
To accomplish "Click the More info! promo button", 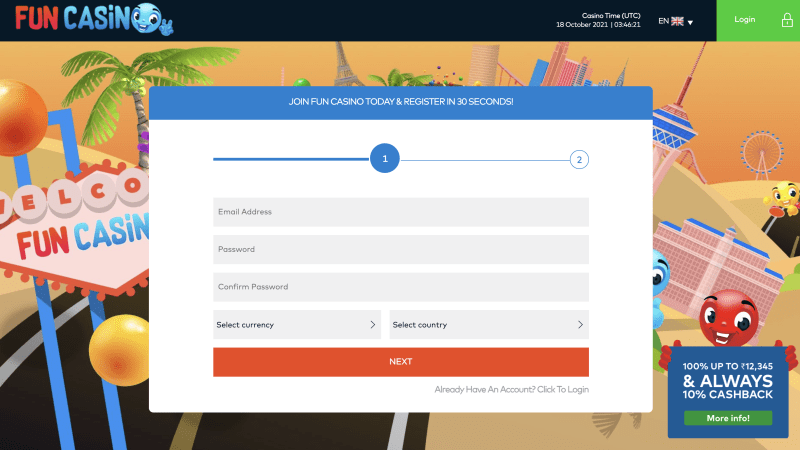I will 728,418.
